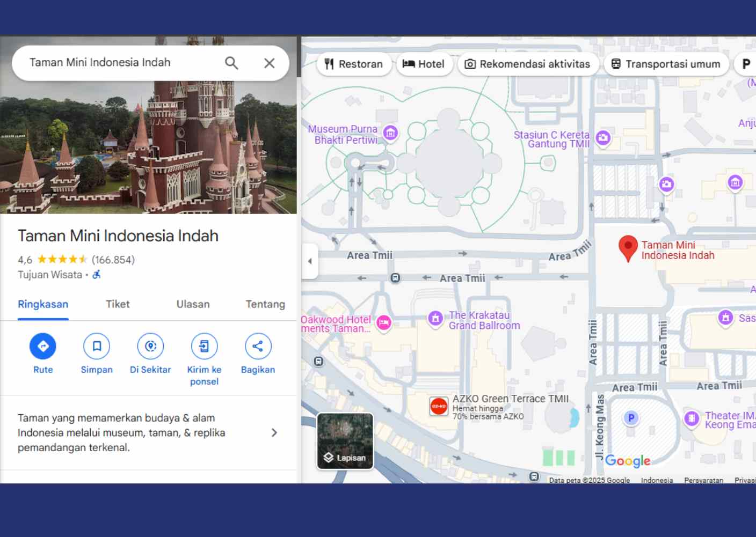Toggle the Transportasi umum filter

(666, 64)
